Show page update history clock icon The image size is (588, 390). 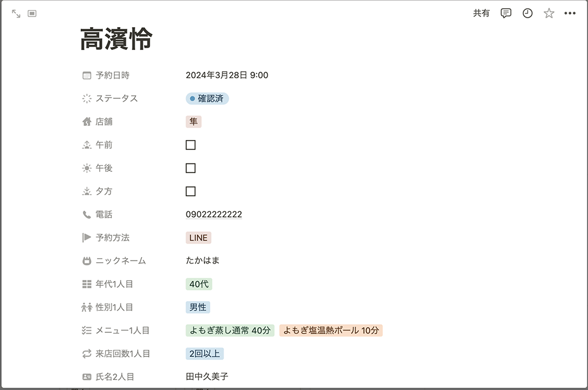pos(527,14)
